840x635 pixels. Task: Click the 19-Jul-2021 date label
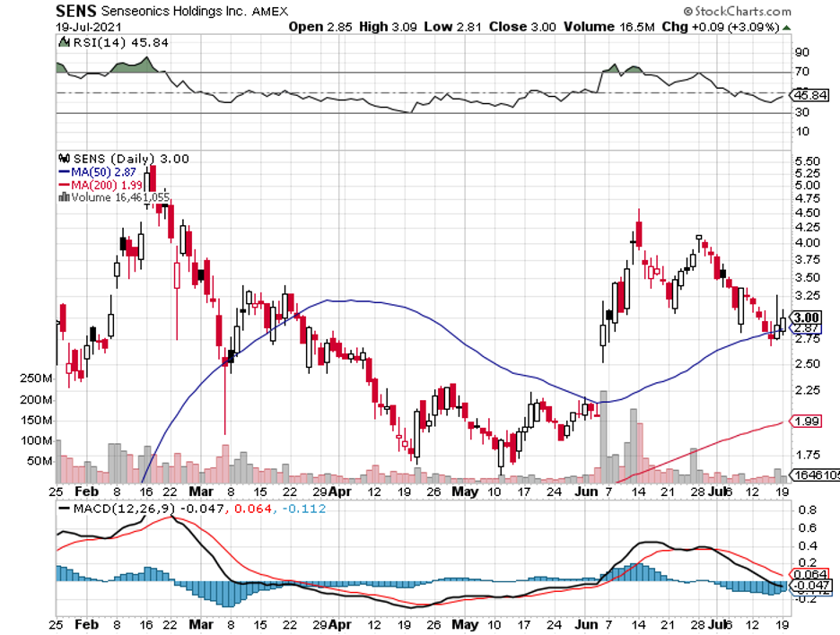click(x=81, y=27)
